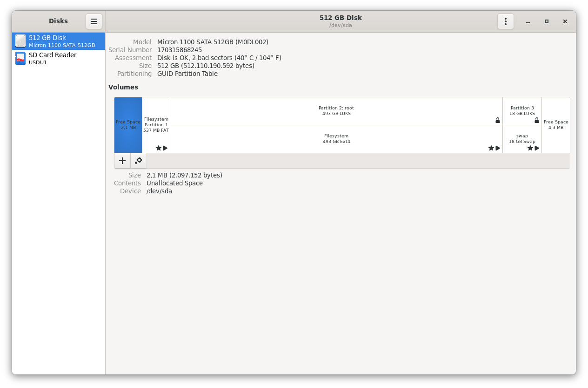Toggle the star flag on Partition 1 FAT

(x=158, y=148)
